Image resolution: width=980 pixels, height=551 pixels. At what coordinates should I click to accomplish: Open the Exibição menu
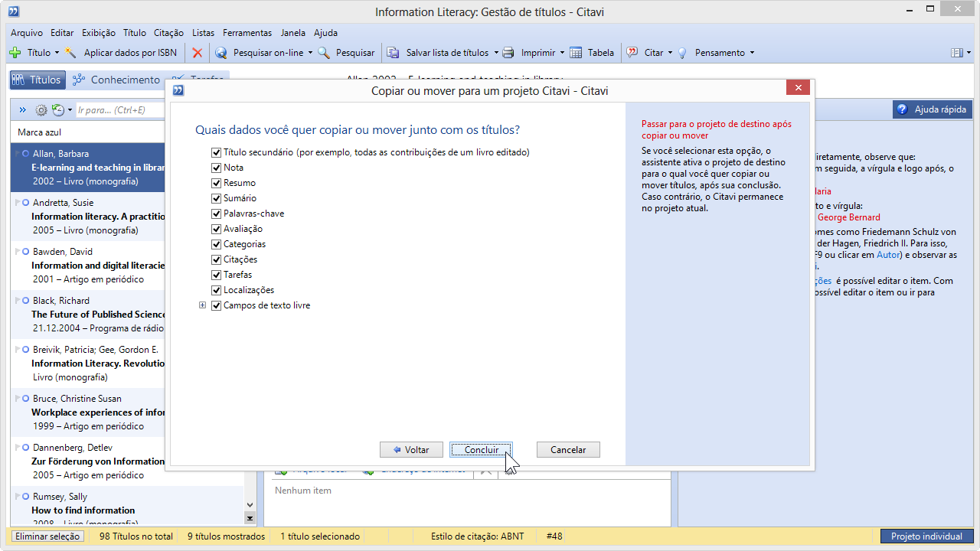(x=98, y=33)
